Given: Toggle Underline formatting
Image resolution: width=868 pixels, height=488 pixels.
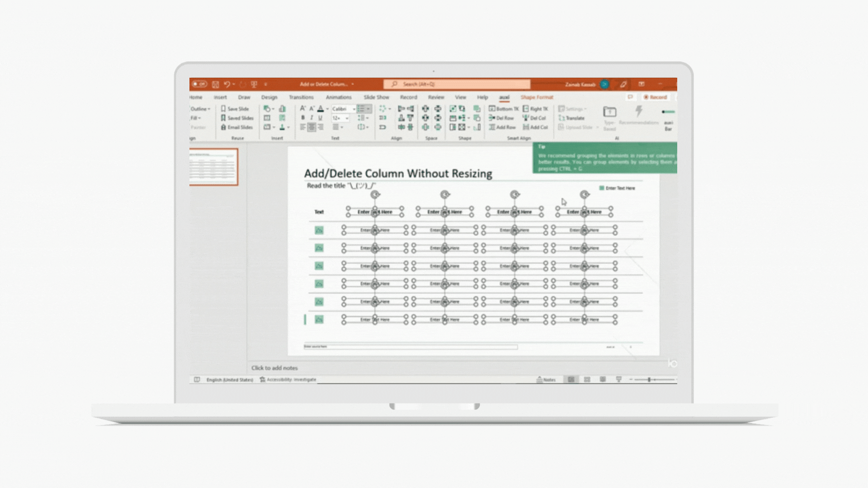Looking at the screenshot, I should [320, 118].
